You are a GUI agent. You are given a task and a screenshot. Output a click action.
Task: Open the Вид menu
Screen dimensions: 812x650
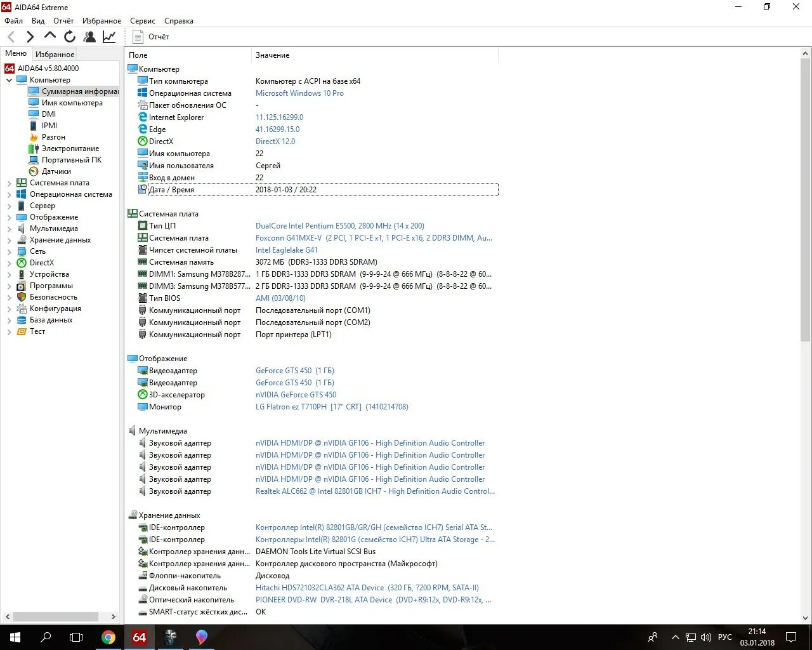tap(38, 21)
